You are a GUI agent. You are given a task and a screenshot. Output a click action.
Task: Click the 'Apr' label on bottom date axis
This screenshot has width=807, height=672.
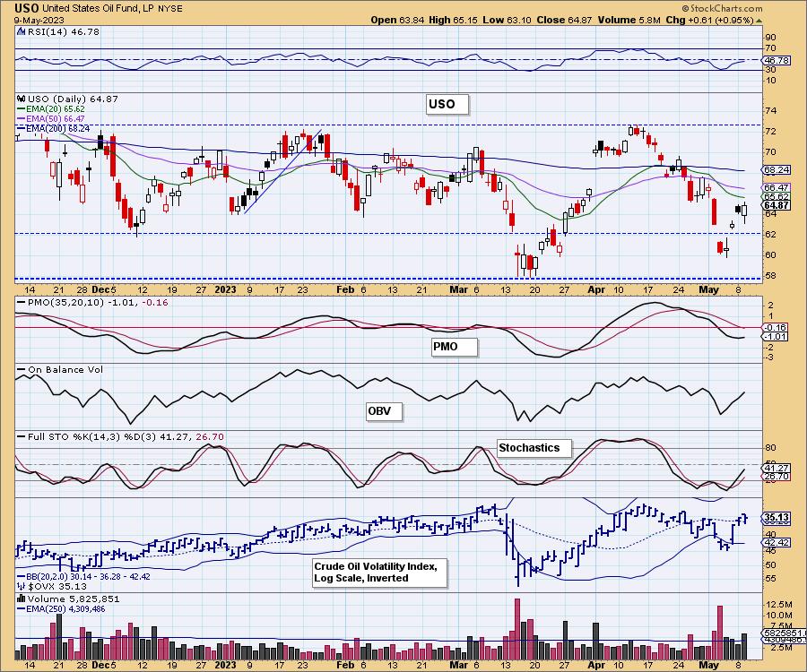coord(596,665)
